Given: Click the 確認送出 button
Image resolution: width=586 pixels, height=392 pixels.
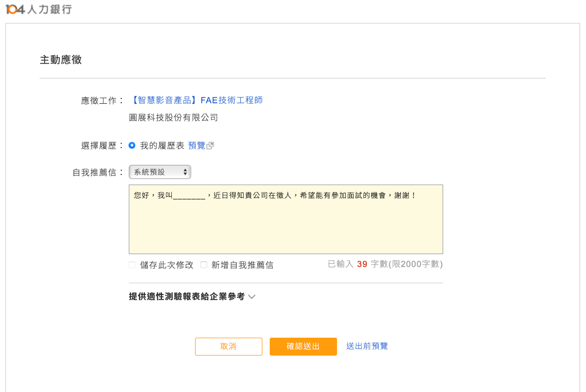Looking at the screenshot, I should point(303,346).
